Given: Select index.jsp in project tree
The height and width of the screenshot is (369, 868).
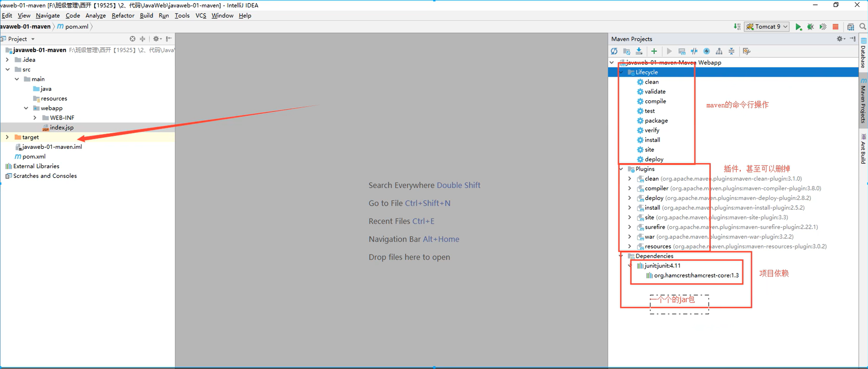Looking at the screenshot, I should point(58,127).
